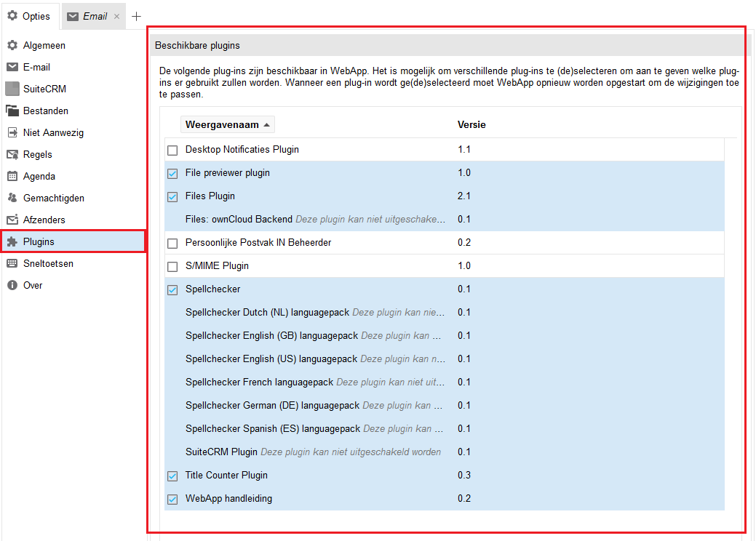Click the E-mail envelope icon in sidebar
756x541 pixels.
(12, 67)
